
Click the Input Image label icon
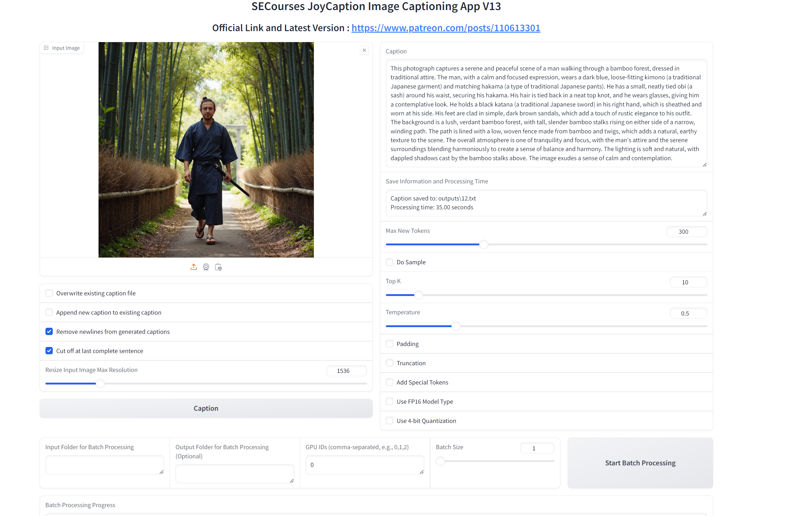coord(47,48)
